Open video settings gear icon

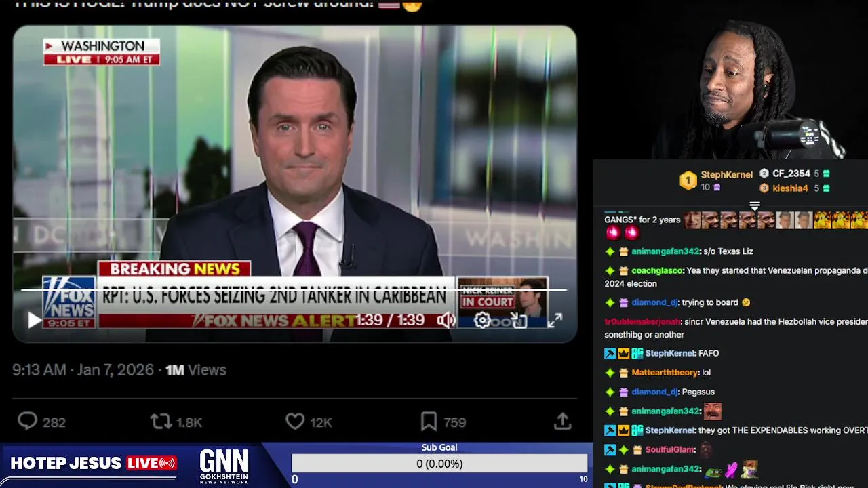pos(482,320)
